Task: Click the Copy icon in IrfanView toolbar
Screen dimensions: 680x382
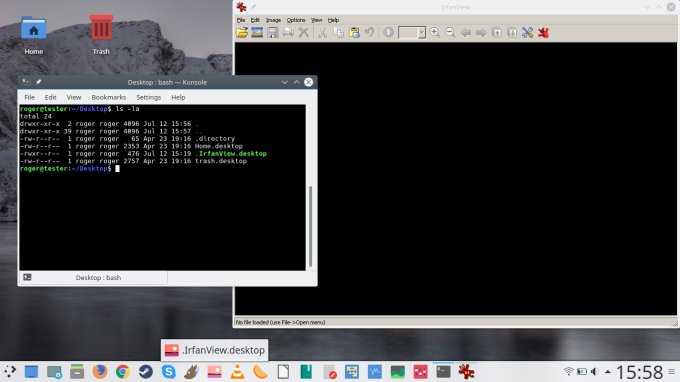Action: click(x=338, y=33)
